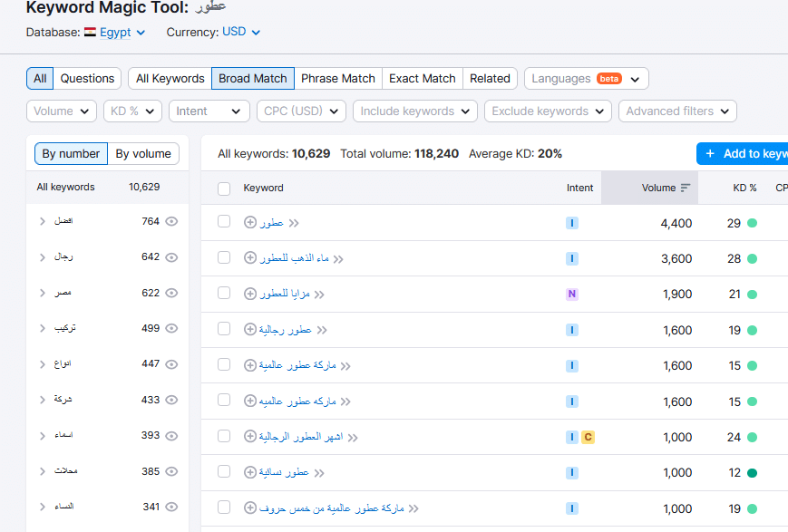Screen dimensions: 788x532
Task: Open the KD % filter dropdown
Action: click(x=132, y=111)
